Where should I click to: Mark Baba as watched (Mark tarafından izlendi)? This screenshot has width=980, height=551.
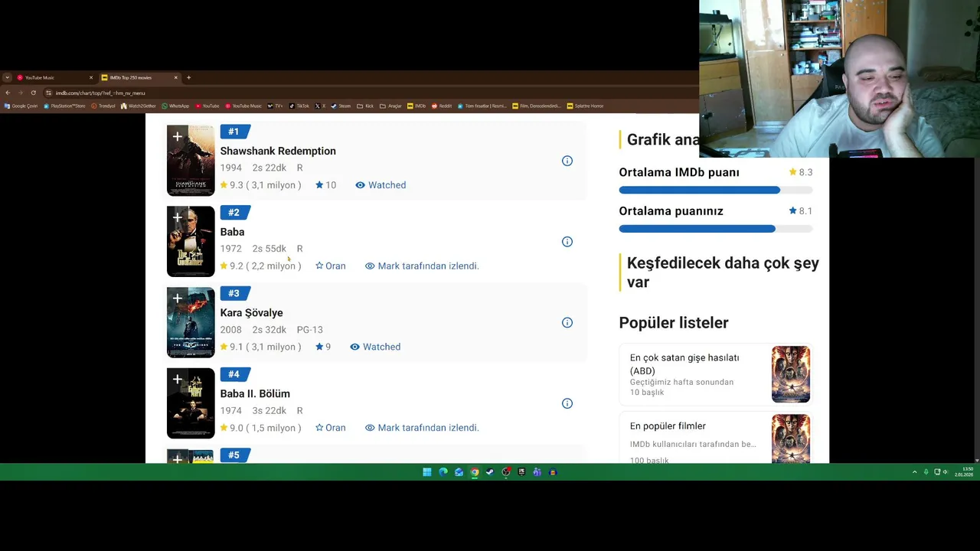coord(422,266)
